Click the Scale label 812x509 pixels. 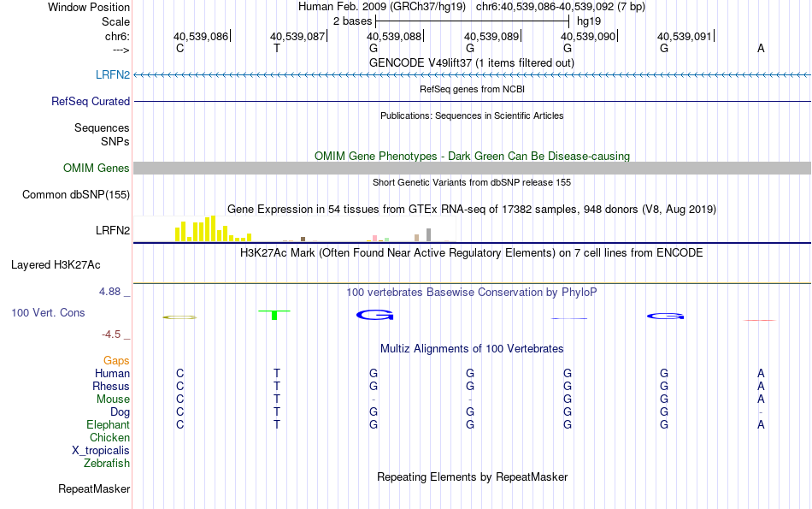(115, 21)
